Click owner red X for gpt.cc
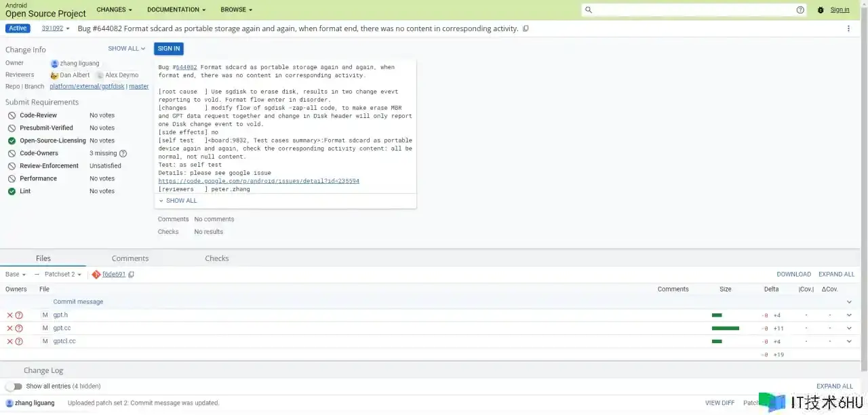 pyautogui.click(x=9, y=328)
